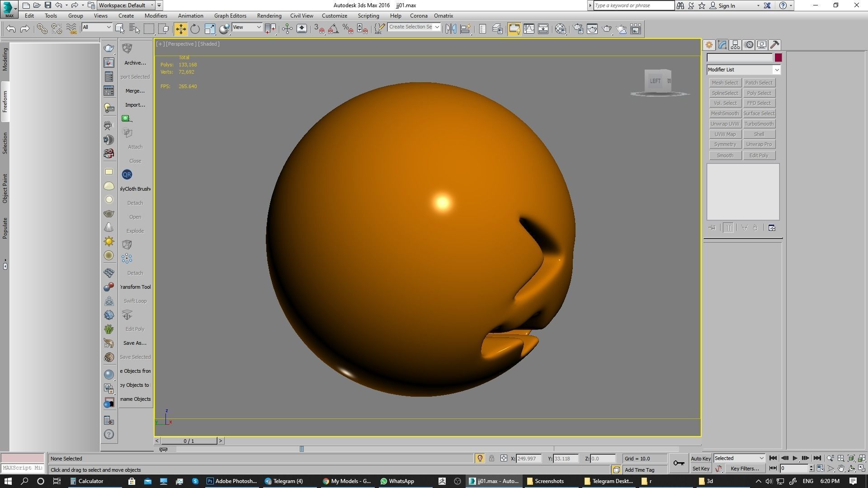
Task: Select the Move tool in toolbar
Action: (x=180, y=29)
